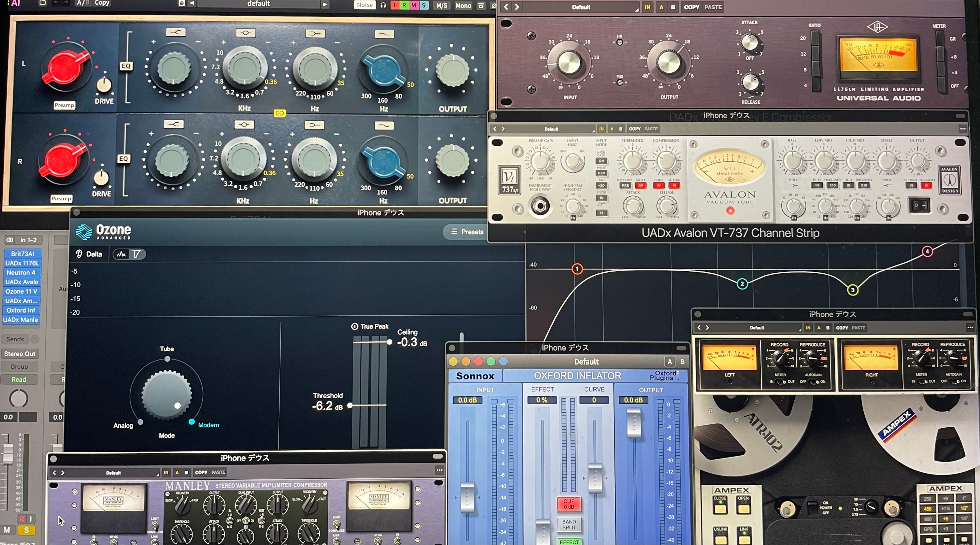Click the three-dots menu in Manley plugin header

tap(439, 470)
